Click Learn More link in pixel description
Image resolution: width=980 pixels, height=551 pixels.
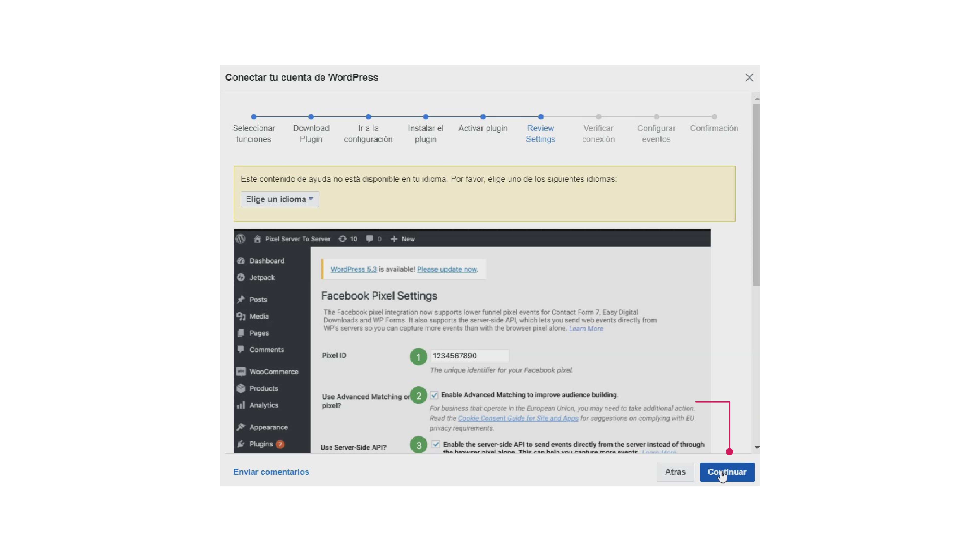586,328
